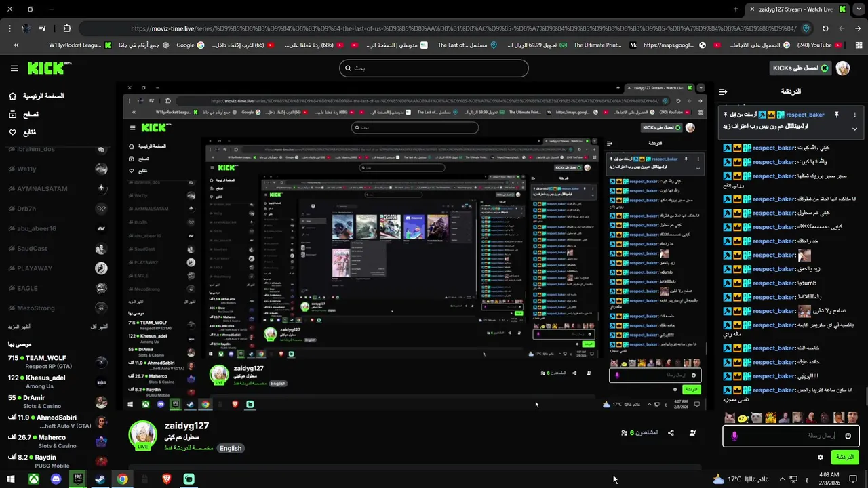The image size is (868, 488).
Task: Expand the bookmarks overflow chevron
Action: point(16,45)
